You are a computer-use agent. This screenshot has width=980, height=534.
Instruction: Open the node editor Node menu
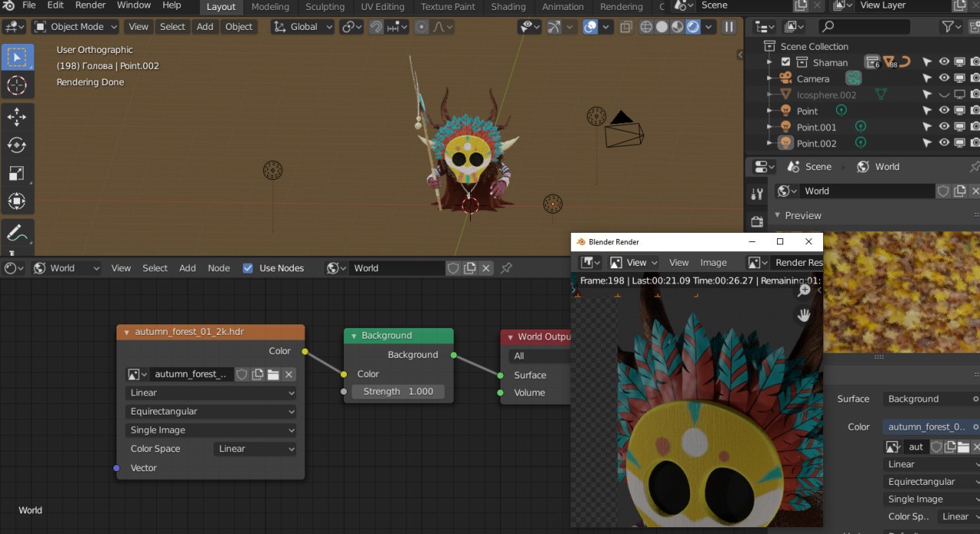point(219,268)
